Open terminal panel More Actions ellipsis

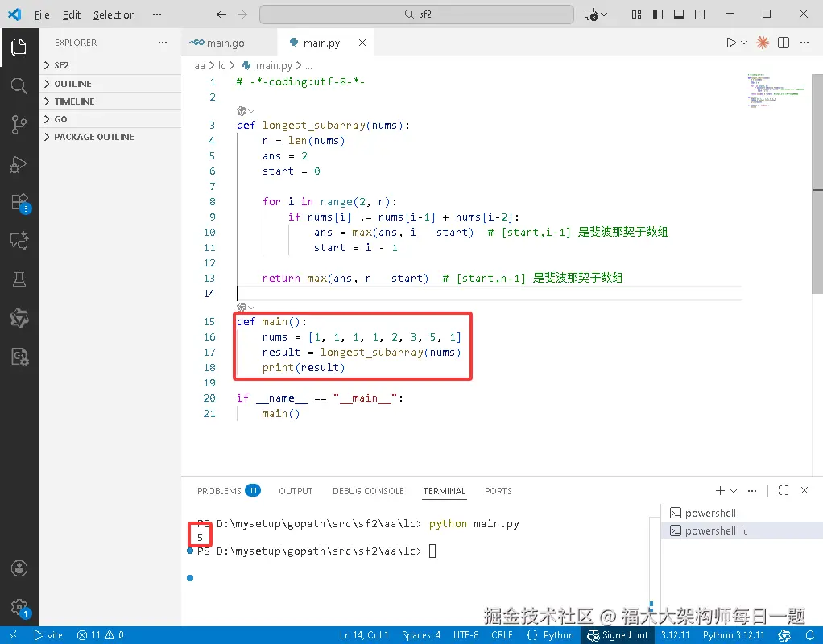pos(752,491)
